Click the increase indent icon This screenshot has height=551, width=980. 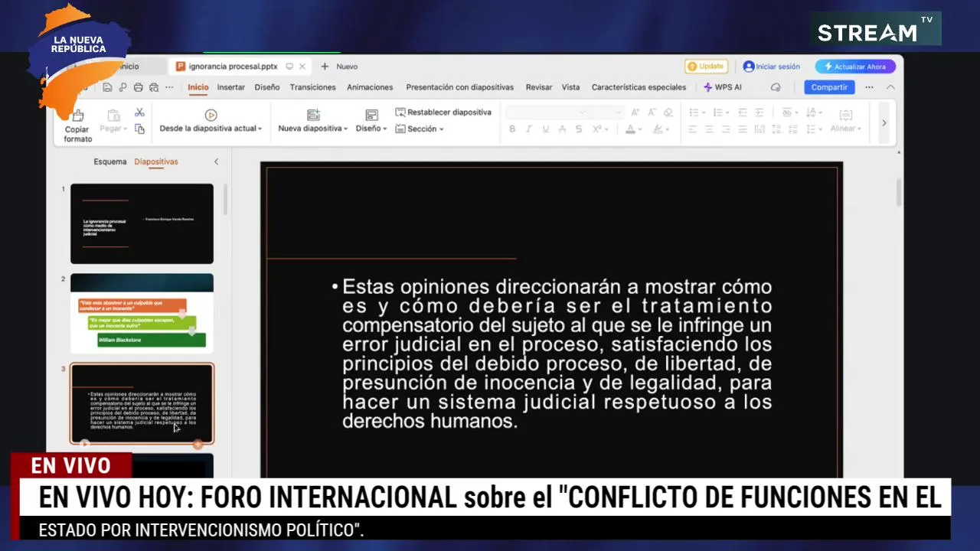tap(759, 112)
